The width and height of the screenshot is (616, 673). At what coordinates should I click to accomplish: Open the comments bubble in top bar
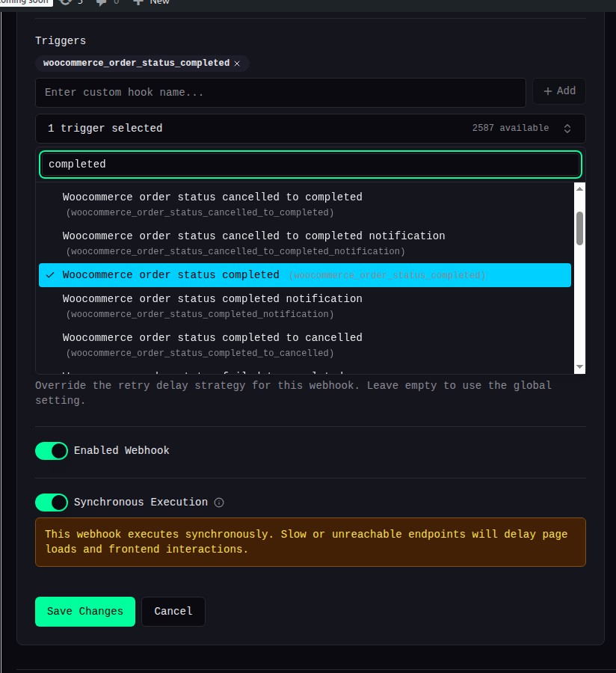pyautogui.click(x=101, y=2)
